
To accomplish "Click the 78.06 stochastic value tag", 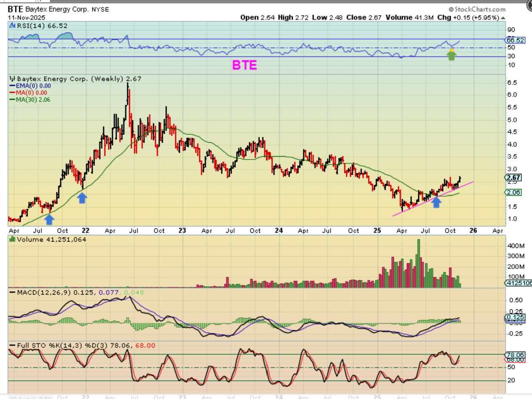I will pos(514,354).
